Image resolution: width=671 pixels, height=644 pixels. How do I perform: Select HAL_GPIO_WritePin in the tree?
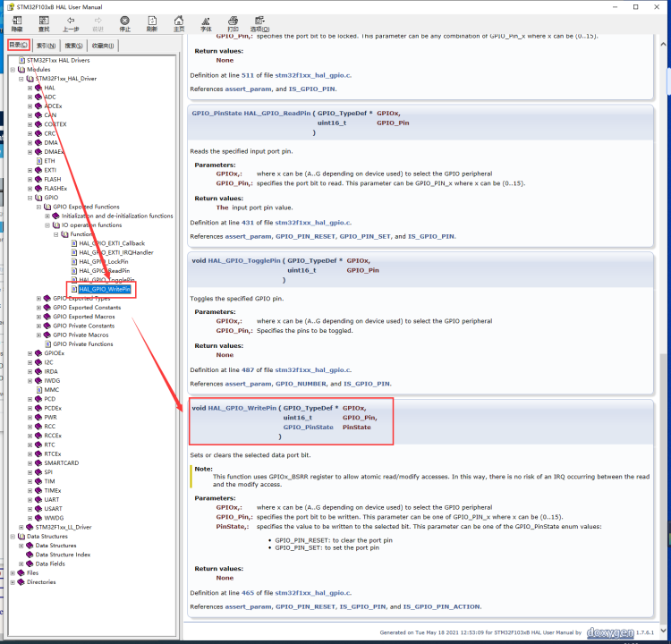point(105,289)
